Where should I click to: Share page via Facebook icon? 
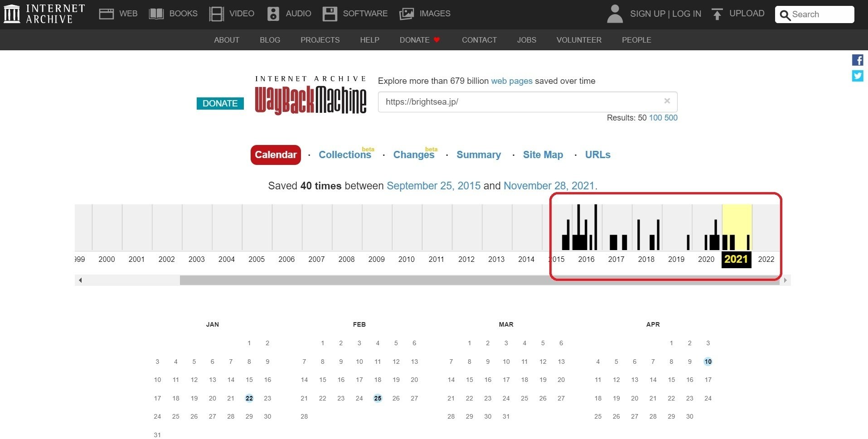point(858,60)
